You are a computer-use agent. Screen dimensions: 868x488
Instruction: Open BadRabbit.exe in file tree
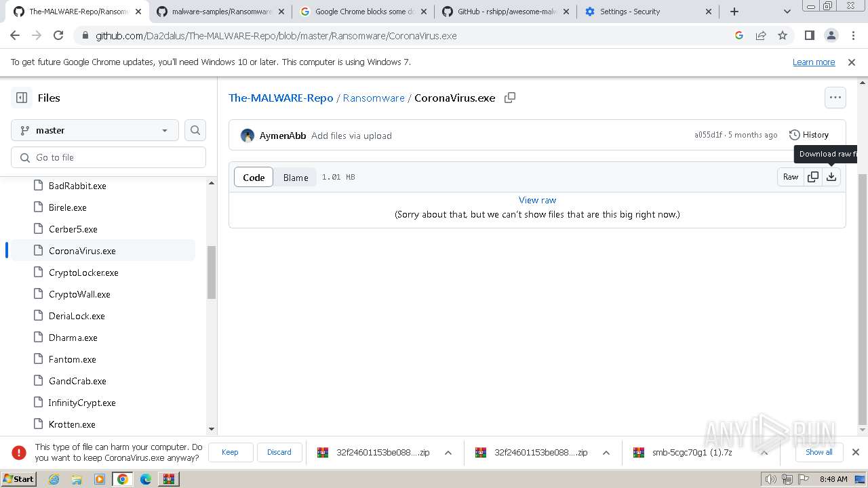[x=77, y=186]
